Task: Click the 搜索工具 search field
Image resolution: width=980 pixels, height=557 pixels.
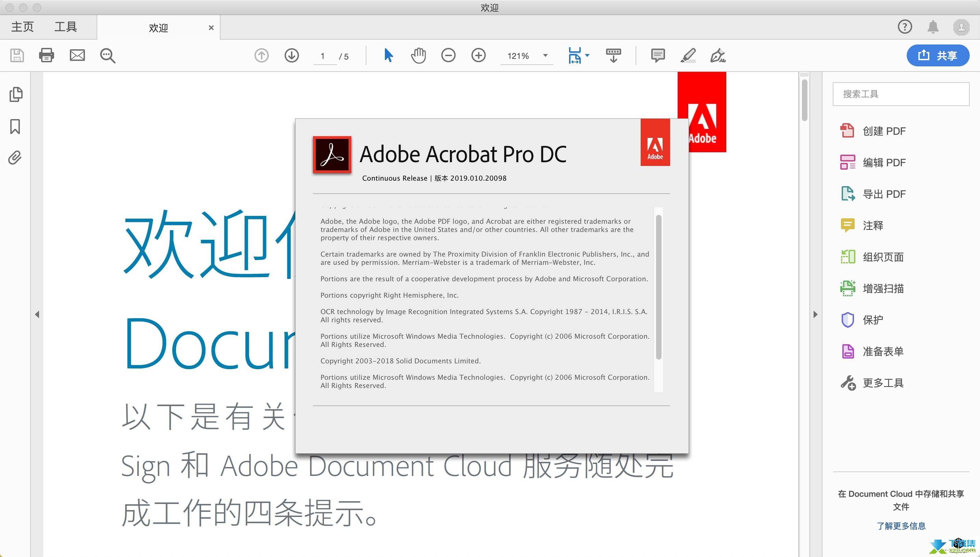Action: [x=901, y=94]
